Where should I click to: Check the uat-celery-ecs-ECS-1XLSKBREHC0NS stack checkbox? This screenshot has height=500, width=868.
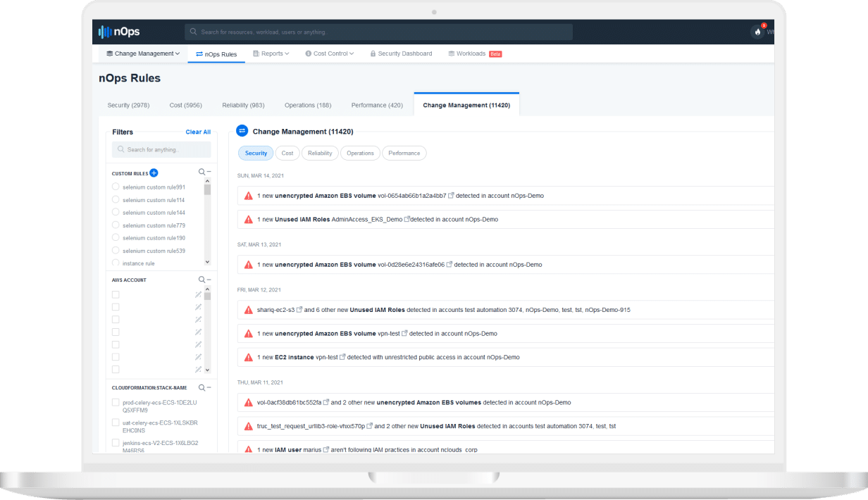pyautogui.click(x=116, y=423)
